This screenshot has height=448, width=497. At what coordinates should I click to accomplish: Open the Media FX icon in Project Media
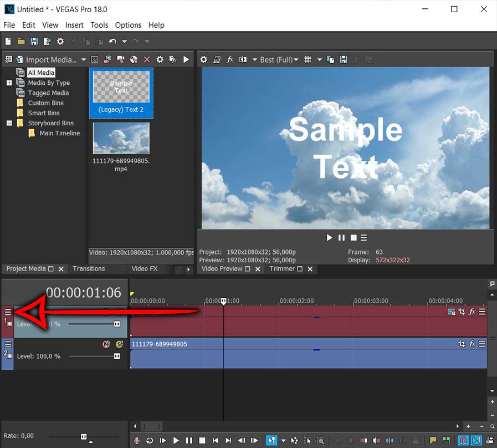[173, 60]
